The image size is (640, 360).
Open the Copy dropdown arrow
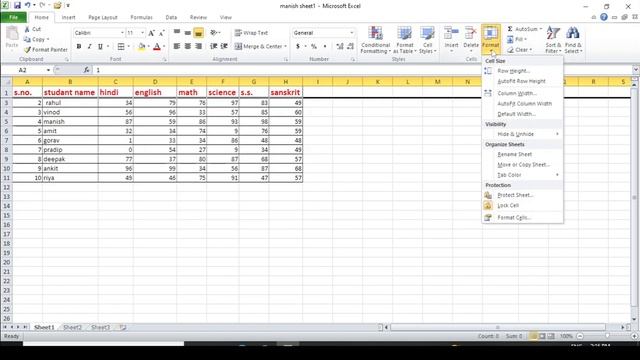coord(48,40)
